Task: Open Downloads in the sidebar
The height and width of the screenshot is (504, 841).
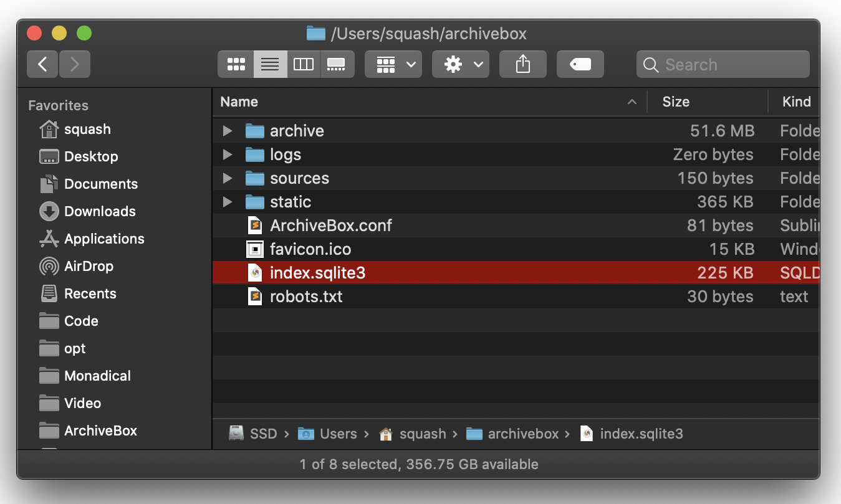Action: pos(87,211)
